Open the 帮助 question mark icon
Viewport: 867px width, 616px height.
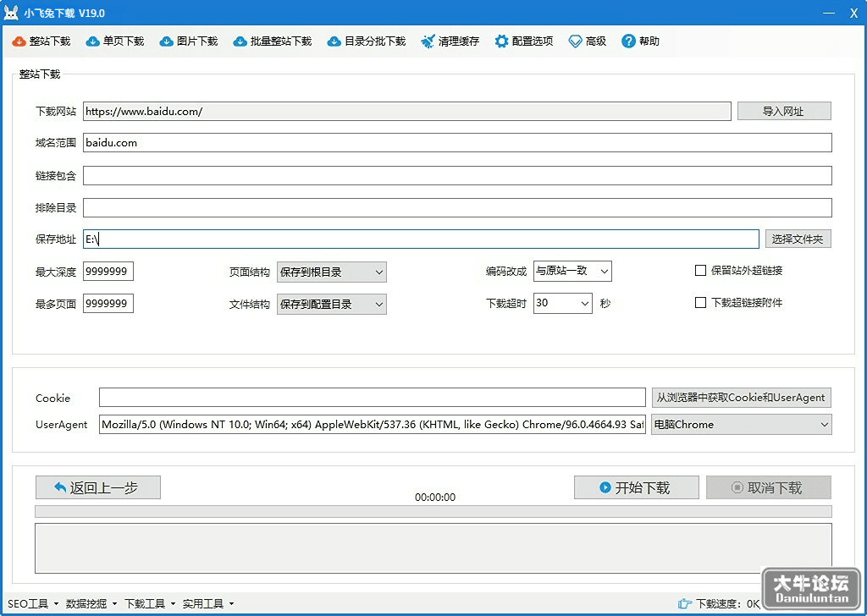(x=628, y=41)
